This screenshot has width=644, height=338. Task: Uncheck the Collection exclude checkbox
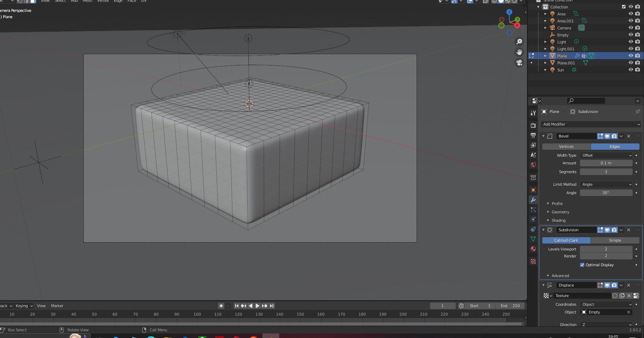pos(624,7)
